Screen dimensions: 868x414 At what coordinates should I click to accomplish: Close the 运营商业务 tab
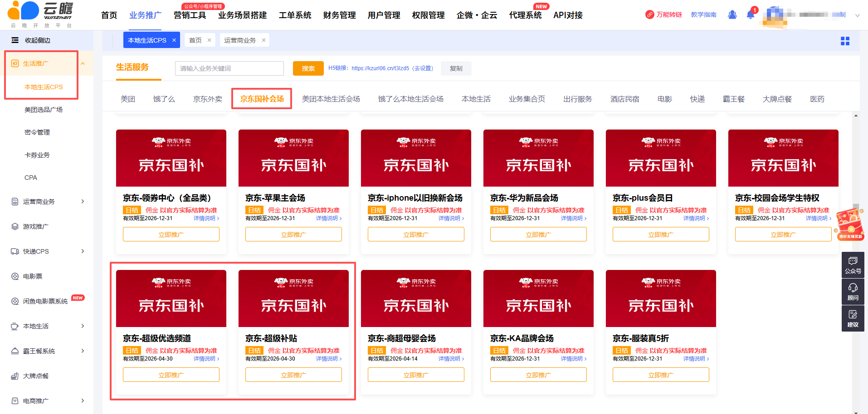pyautogui.click(x=263, y=40)
